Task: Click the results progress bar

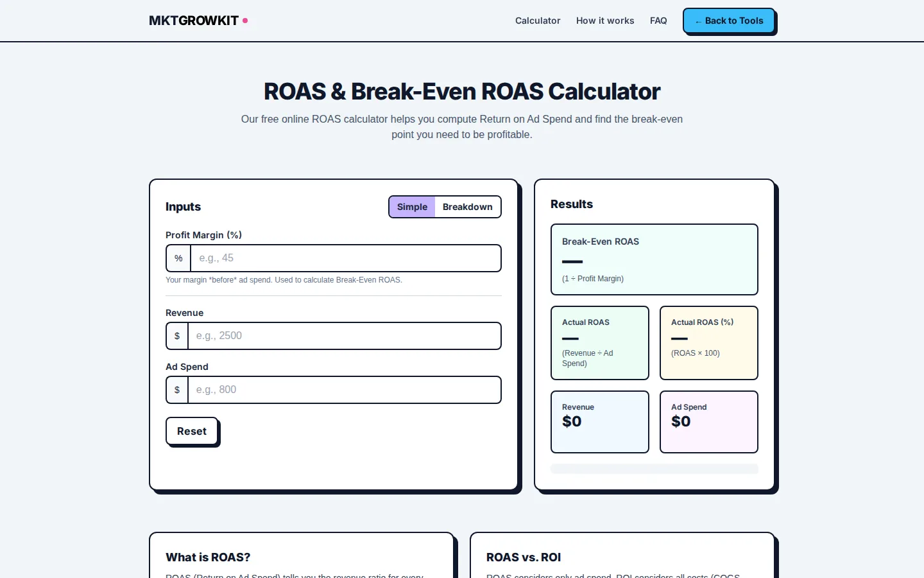Action: pyautogui.click(x=654, y=469)
